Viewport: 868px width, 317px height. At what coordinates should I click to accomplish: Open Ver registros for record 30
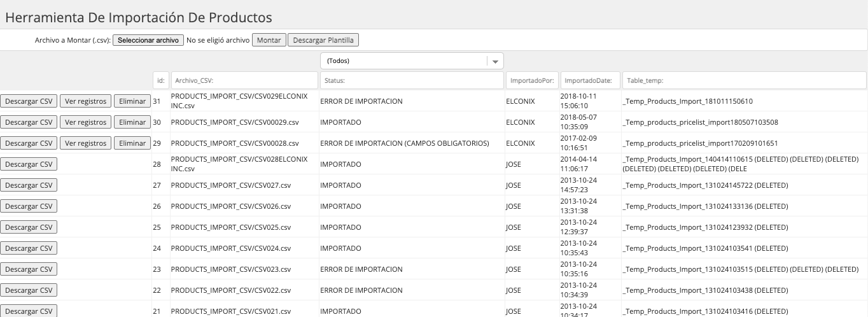[x=86, y=122]
